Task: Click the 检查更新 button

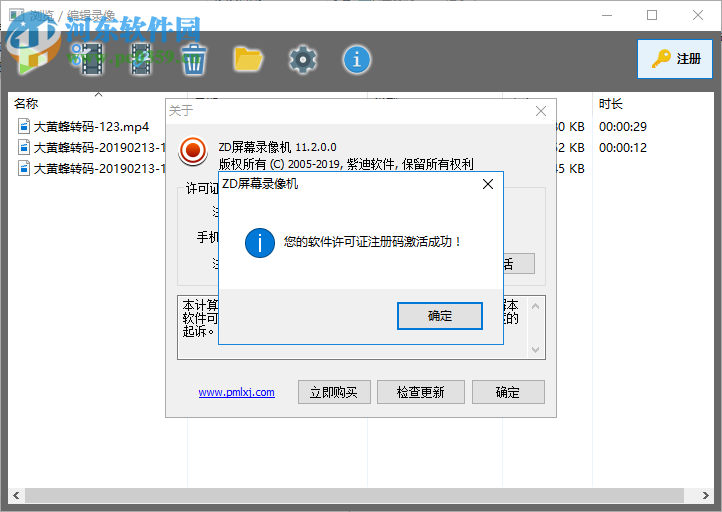Action: coord(421,392)
